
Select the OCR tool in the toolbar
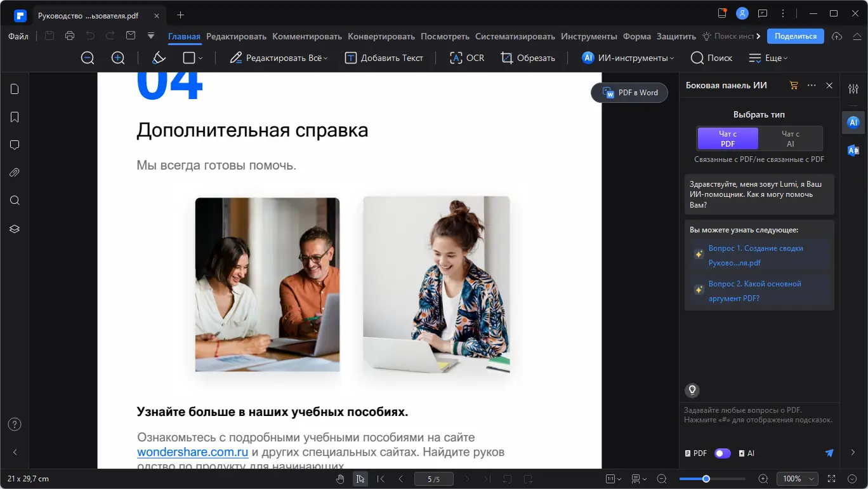[x=466, y=58]
